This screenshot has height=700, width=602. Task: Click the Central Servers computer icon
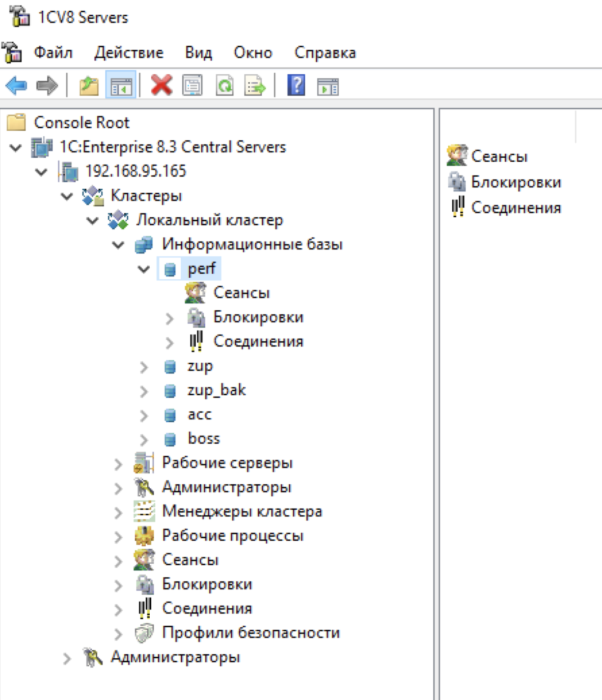(x=42, y=147)
